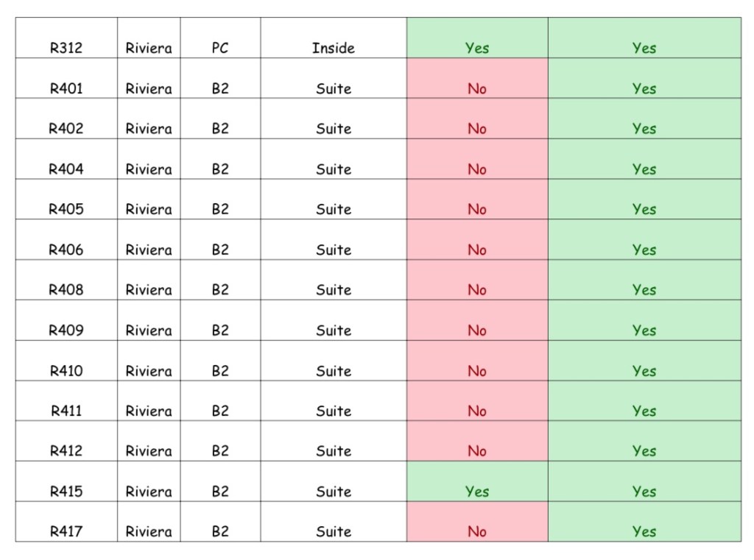Click the first green Yes cell in the R415 row

(x=477, y=492)
